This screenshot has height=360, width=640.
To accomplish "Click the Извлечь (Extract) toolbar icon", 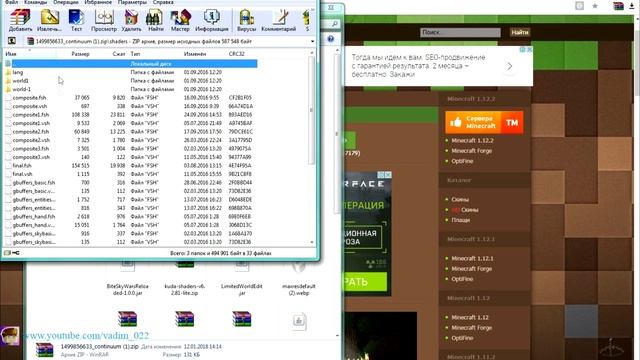I will [49, 20].
